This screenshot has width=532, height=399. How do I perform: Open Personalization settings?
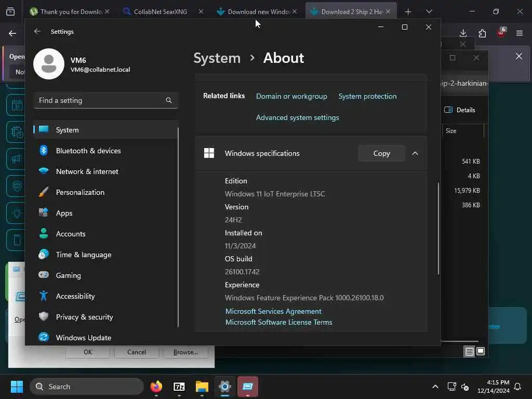(x=105, y=192)
